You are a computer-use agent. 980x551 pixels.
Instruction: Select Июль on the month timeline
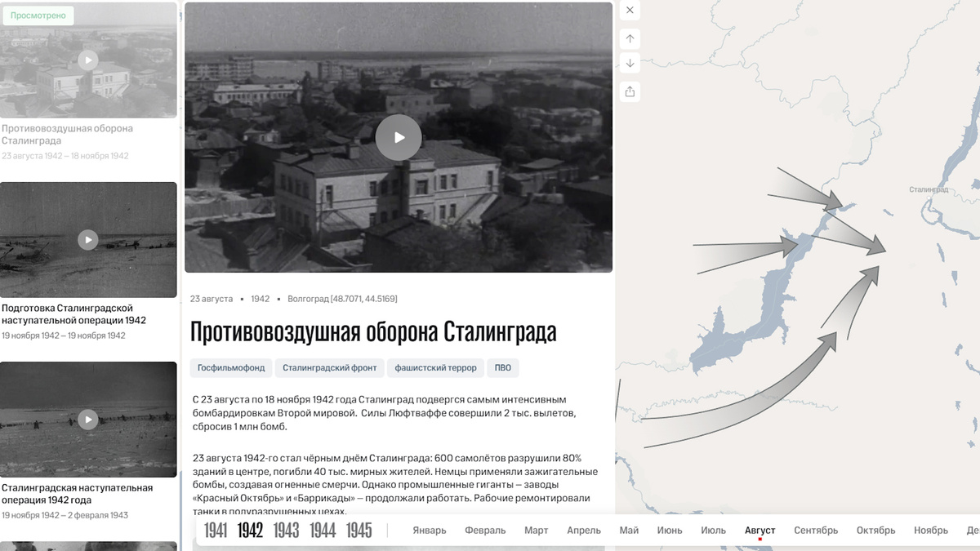pos(713,531)
